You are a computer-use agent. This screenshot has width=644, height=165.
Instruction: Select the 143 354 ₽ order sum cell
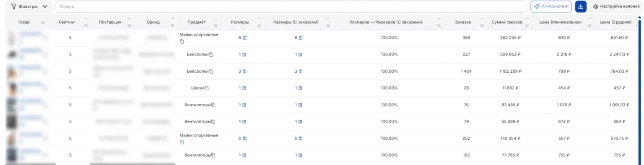pos(510,138)
